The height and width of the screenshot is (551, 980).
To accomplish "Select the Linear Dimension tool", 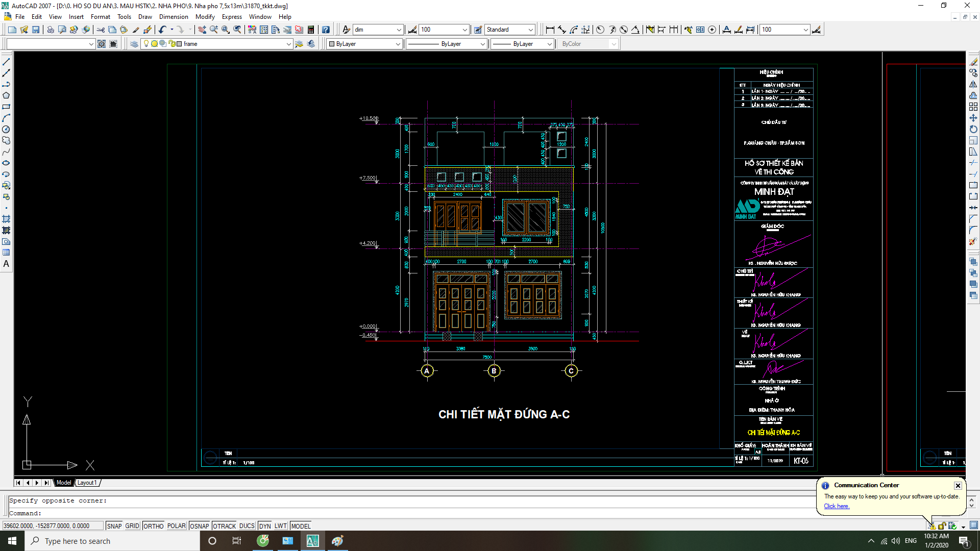I will (x=550, y=30).
